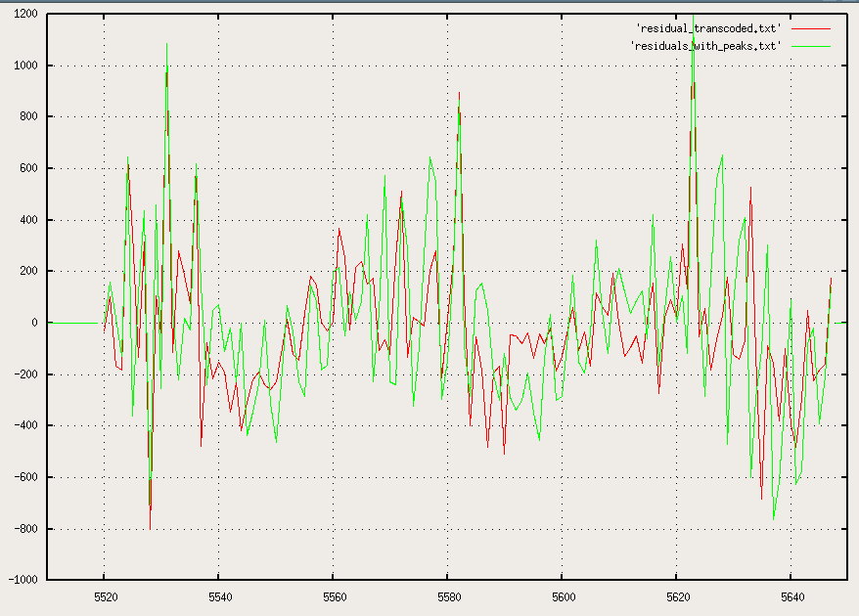The height and width of the screenshot is (616, 859).
Task: Click the green peak above 1000 near 5530
Action: (x=167, y=44)
